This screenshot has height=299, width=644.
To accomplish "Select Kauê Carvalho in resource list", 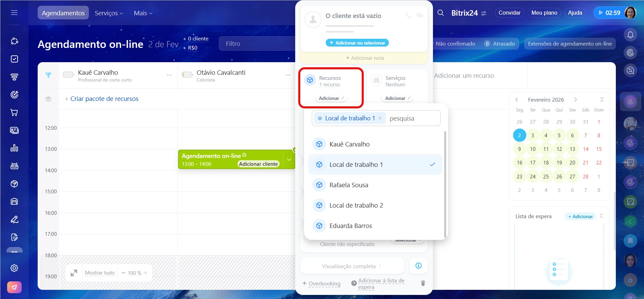I will 349,144.
